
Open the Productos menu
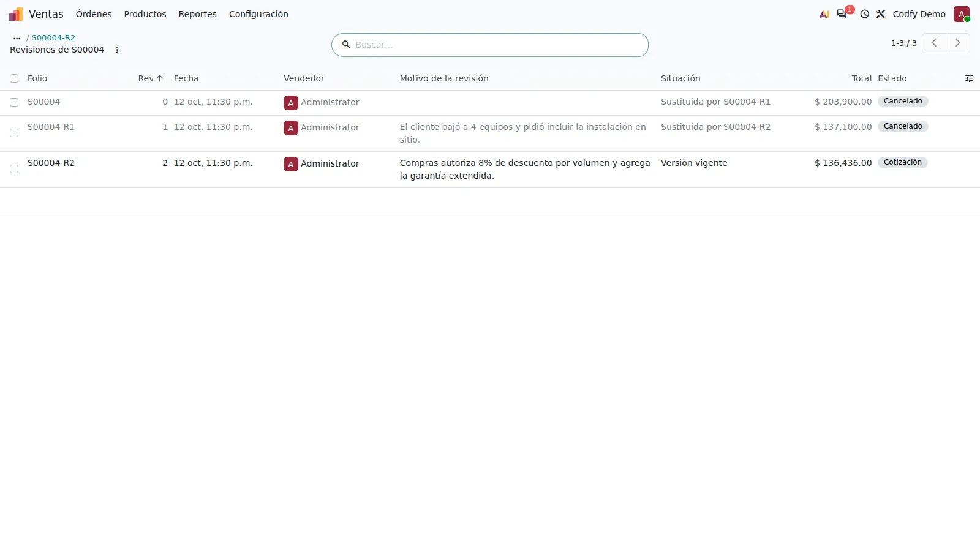(145, 14)
